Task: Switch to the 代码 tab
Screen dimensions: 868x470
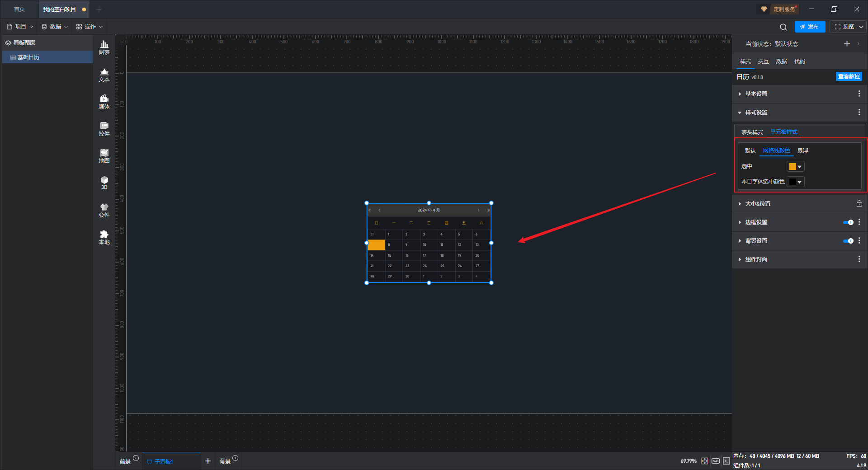Action: tap(799, 61)
